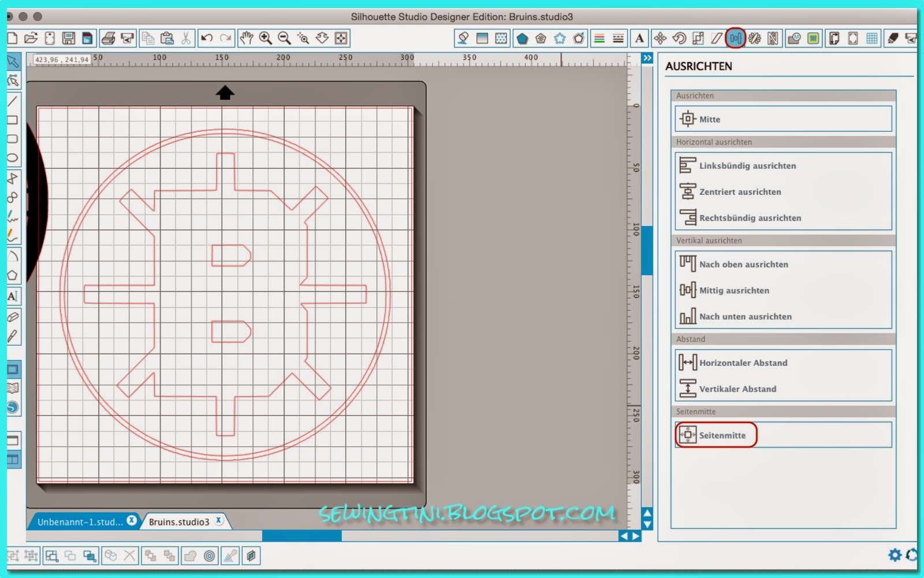Select the Draw a Line tool
924x578 pixels.
tap(13, 101)
